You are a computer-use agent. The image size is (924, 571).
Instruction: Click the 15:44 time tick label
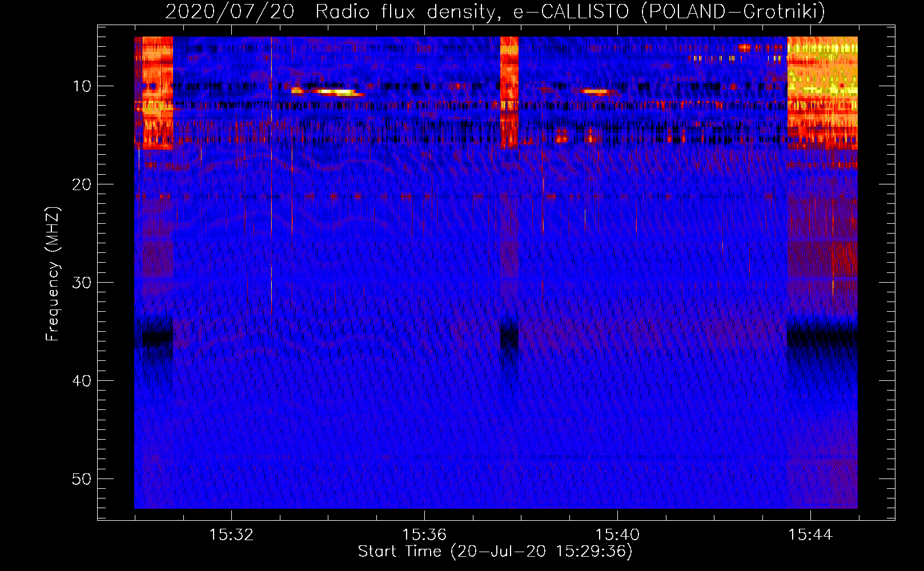coord(810,535)
